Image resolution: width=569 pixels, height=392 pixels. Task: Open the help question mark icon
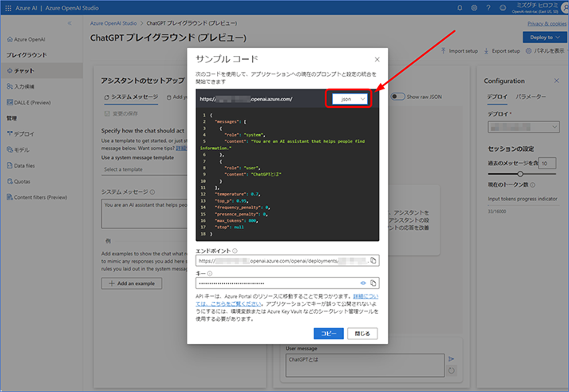coord(488,8)
